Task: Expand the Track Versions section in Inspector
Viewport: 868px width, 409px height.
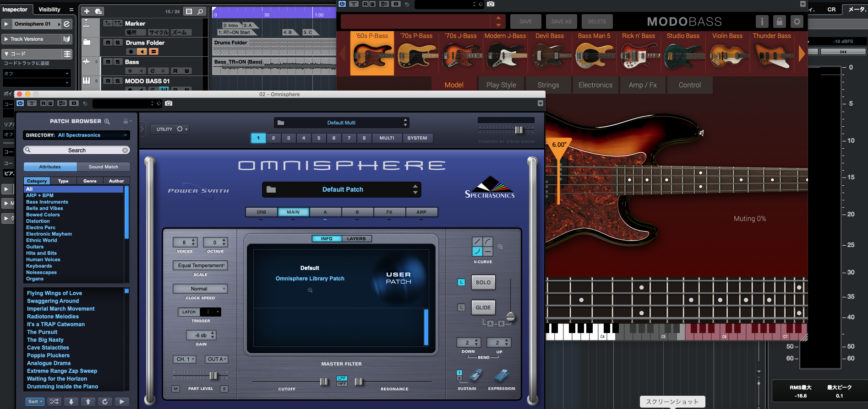Action: point(6,39)
